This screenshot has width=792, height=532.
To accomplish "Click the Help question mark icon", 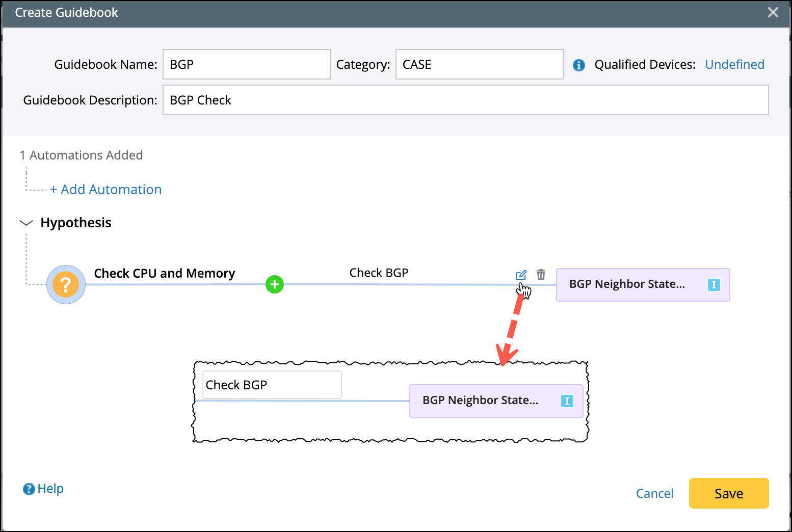I will 29,489.
